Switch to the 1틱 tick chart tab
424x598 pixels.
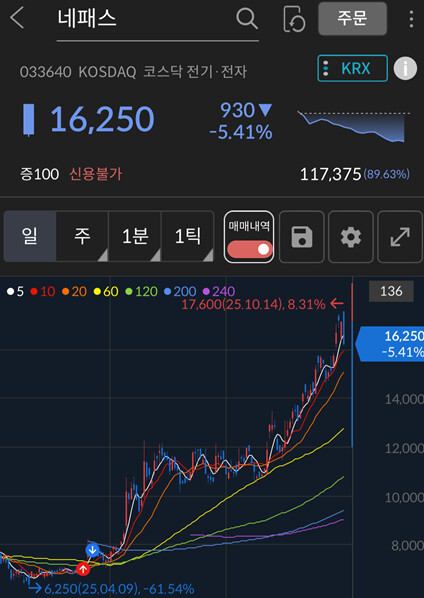[188, 236]
